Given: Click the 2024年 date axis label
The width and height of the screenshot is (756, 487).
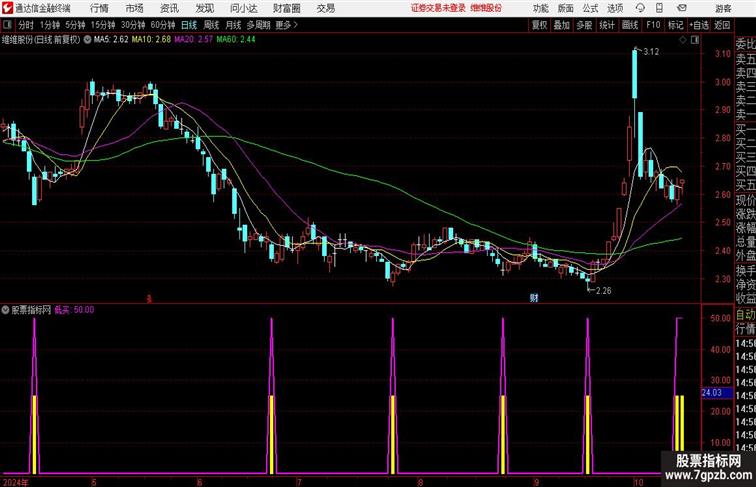Looking at the screenshot, I should pos(15,482).
